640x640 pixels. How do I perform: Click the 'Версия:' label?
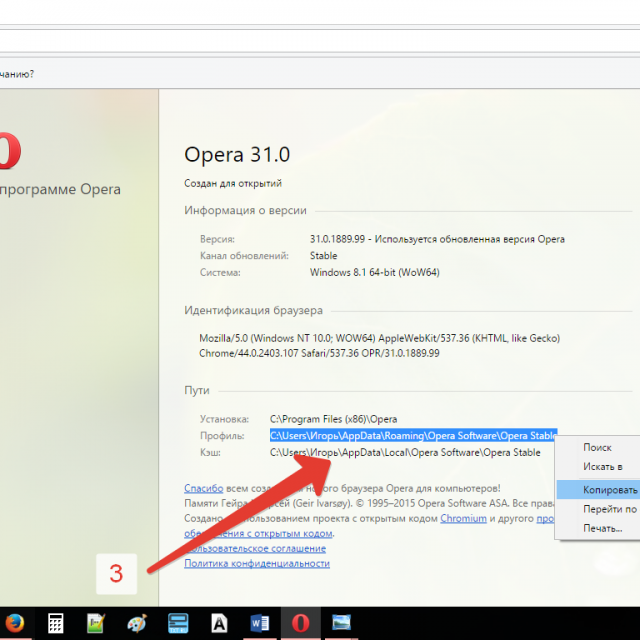point(217,239)
